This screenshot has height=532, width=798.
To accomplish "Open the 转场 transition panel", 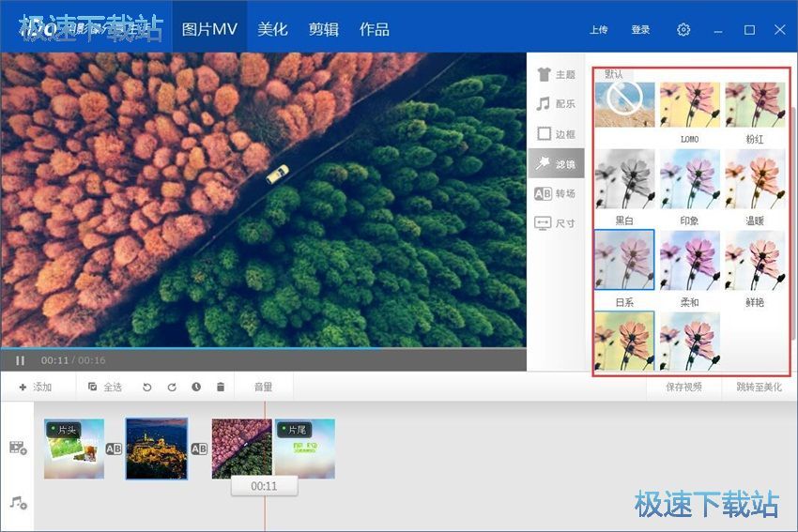I will [556, 193].
